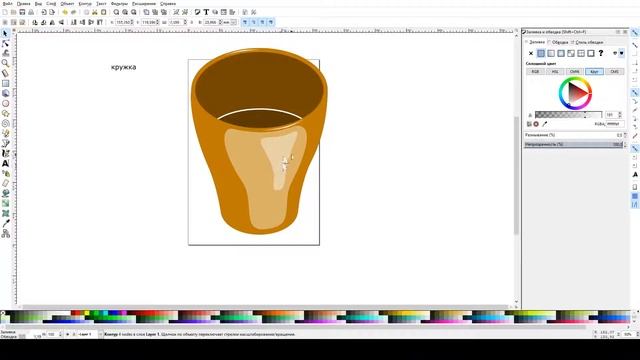
Task: Select pattern fill type
Action: (x=581, y=53)
